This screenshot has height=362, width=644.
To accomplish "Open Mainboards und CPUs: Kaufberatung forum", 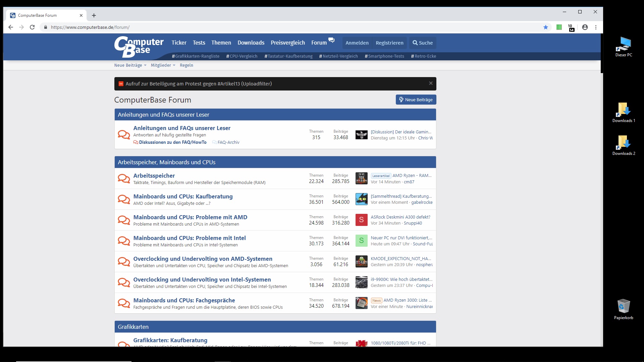I will click(183, 196).
